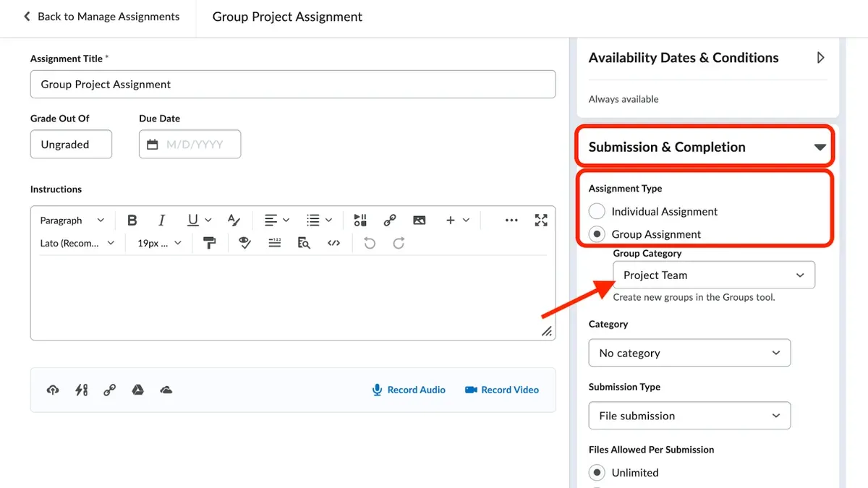Open the HTML source code editor
The width and height of the screenshot is (868, 488).
click(x=333, y=244)
